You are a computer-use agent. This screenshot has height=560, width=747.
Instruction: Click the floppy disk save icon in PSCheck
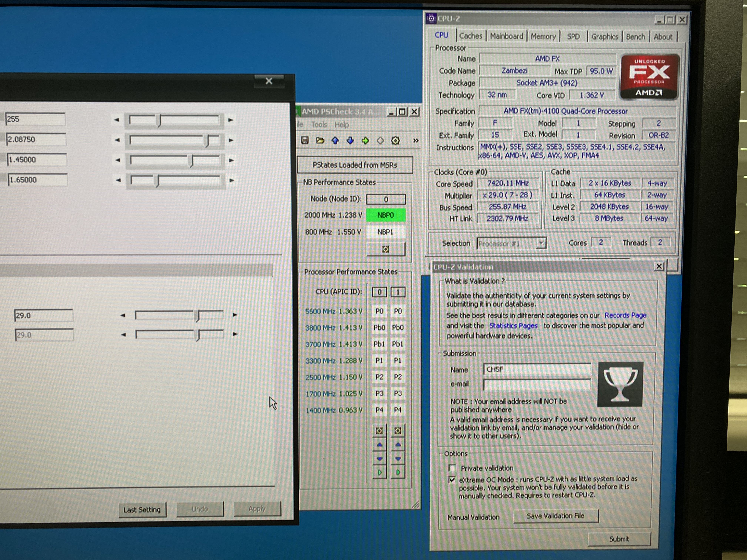305,140
